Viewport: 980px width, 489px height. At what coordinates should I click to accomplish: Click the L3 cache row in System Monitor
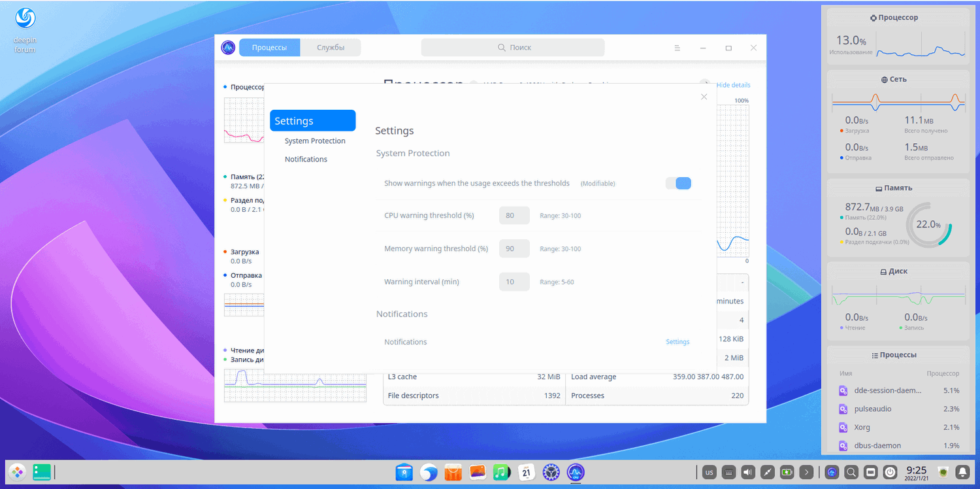coord(474,377)
